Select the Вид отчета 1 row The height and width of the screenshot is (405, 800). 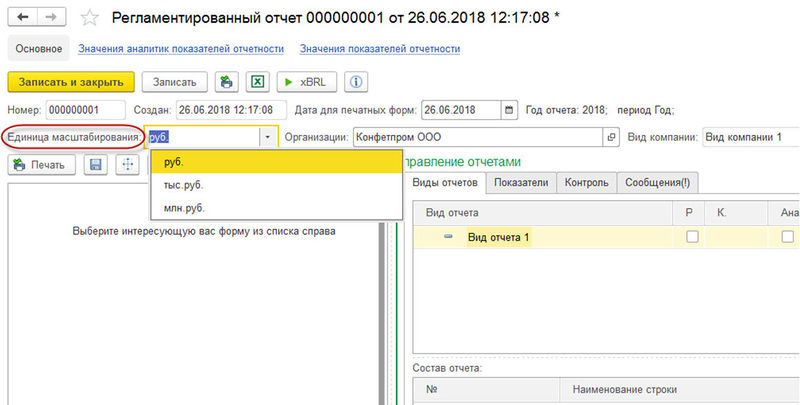[606, 237]
